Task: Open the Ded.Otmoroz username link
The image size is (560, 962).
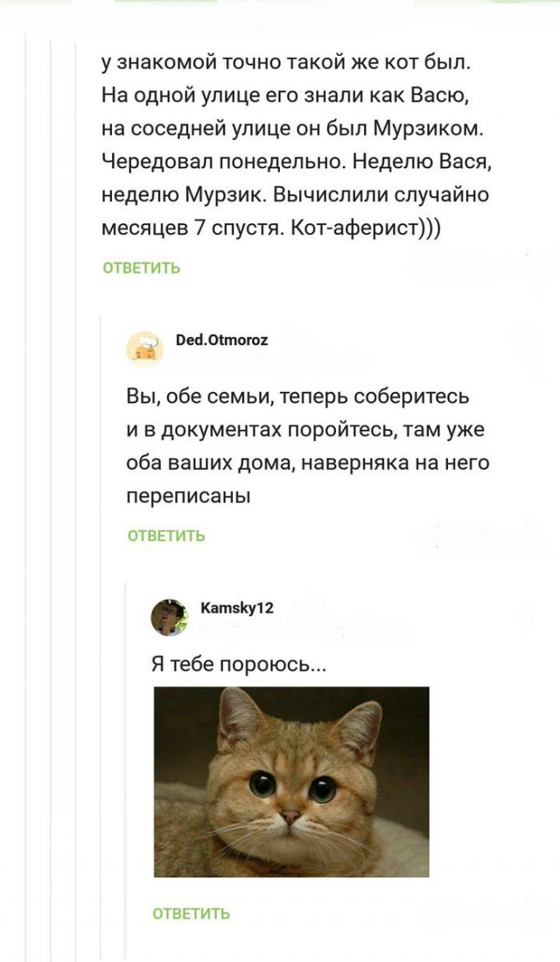Action: [222, 341]
